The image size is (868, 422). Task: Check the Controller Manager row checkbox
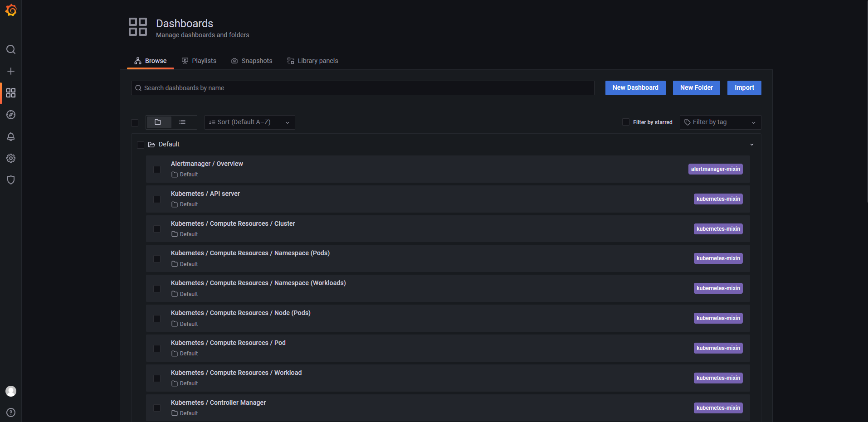click(157, 408)
